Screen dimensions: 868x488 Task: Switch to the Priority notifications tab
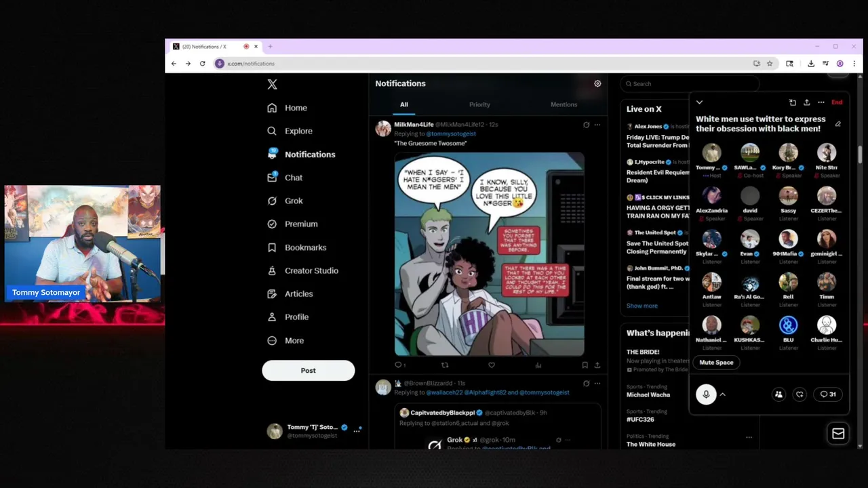(479, 104)
